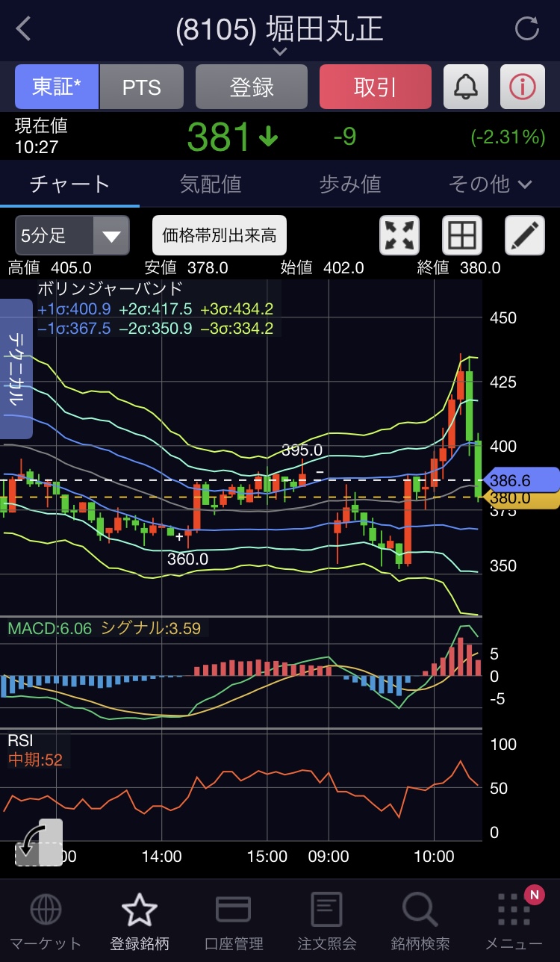The image size is (560, 962).
Task: Open the chart drawing pencil tool
Action: (x=525, y=236)
